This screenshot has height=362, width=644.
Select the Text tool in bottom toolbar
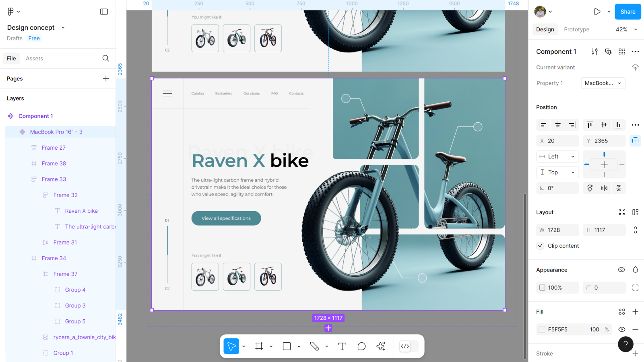point(342,346)
